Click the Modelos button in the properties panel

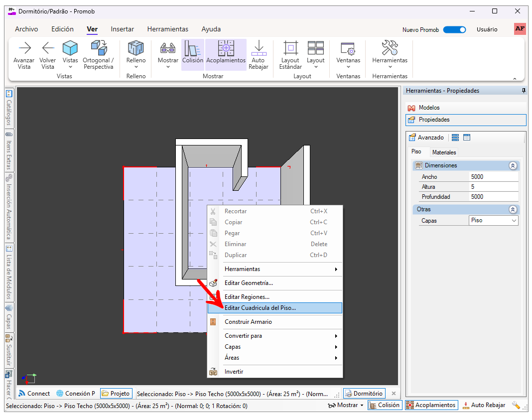(429, 108)
